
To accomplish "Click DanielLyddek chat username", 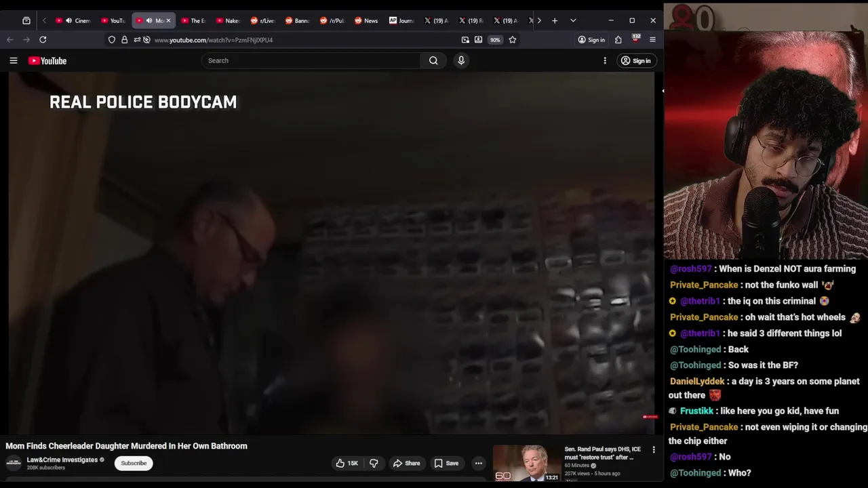I will coord(697,382).
